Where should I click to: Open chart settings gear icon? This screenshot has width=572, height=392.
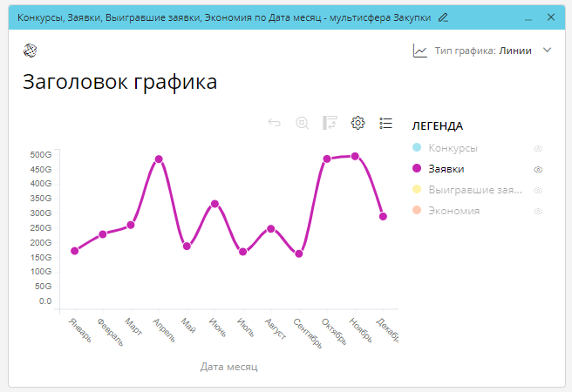tap(357, 123)
